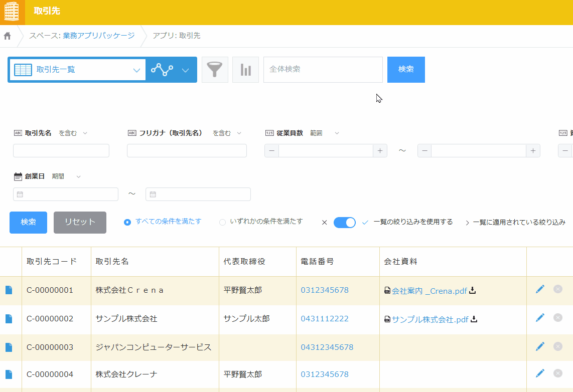The width and height of the screenshot is (573, 392).
Task: Edit the ジャパンコンピューターサービス row with pencil
Action: pos(540,346)
